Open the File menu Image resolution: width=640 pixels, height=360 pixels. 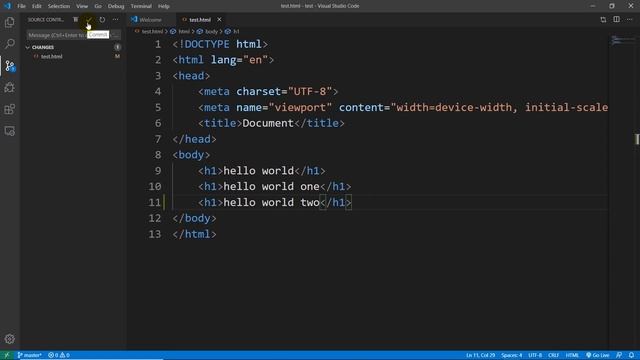click(21, 6)
